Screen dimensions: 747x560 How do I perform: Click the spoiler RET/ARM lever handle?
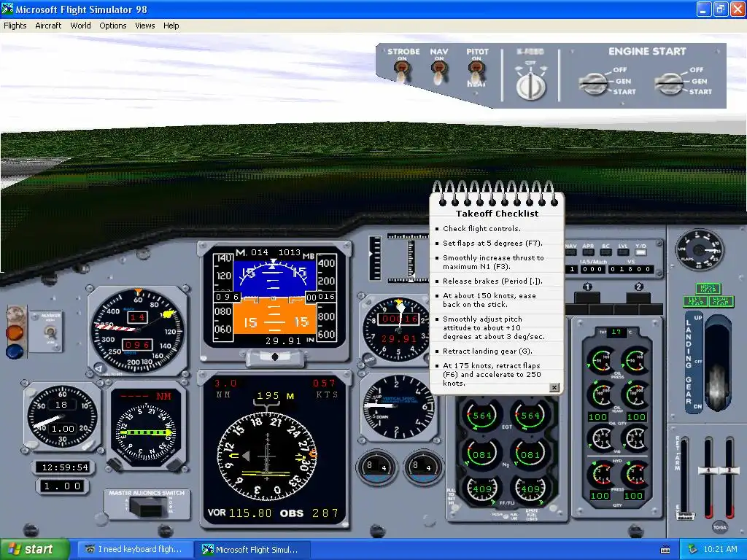coord(684,516)
